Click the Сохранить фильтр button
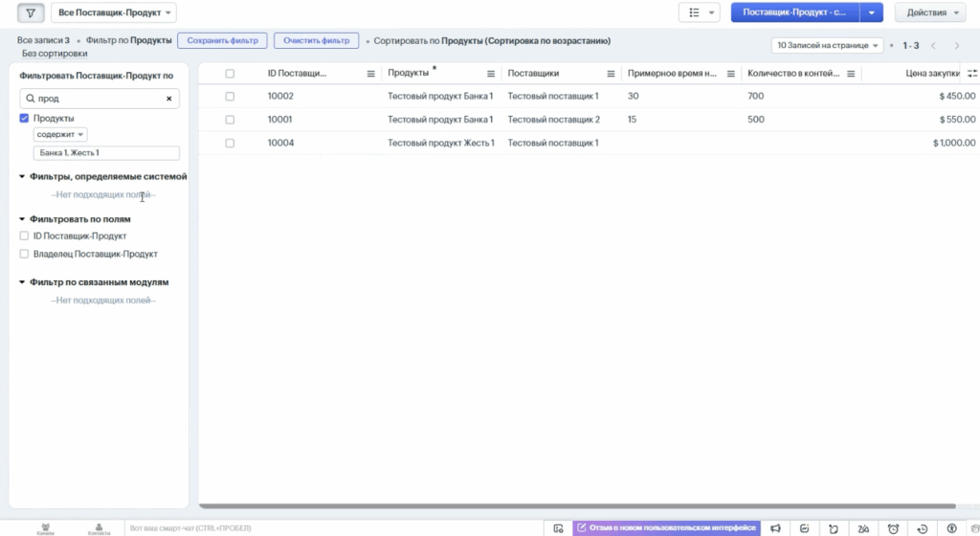This screenshot has width=980, height=536. pyautogui.click(x=222, y=41)
